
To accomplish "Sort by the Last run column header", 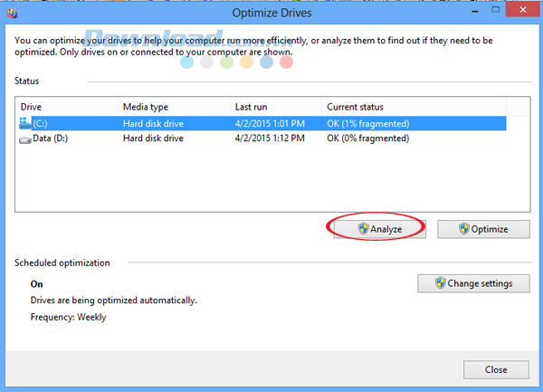I will [x=276, y=107].
